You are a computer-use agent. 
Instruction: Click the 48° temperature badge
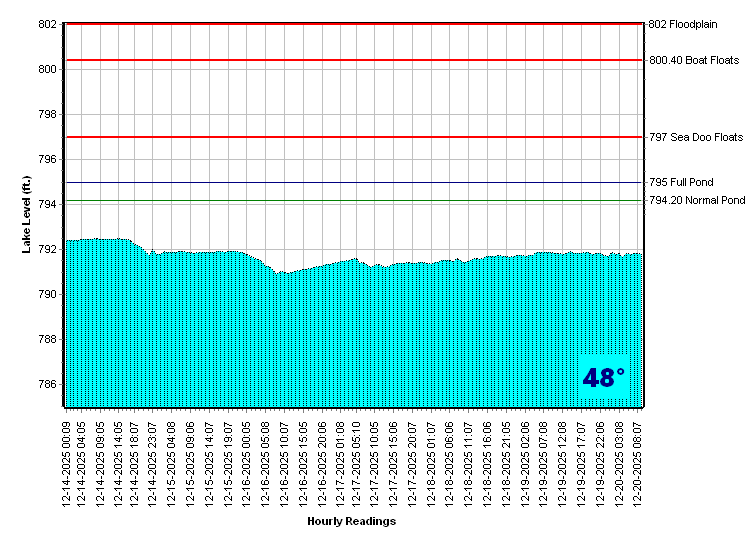pos(603,378)
